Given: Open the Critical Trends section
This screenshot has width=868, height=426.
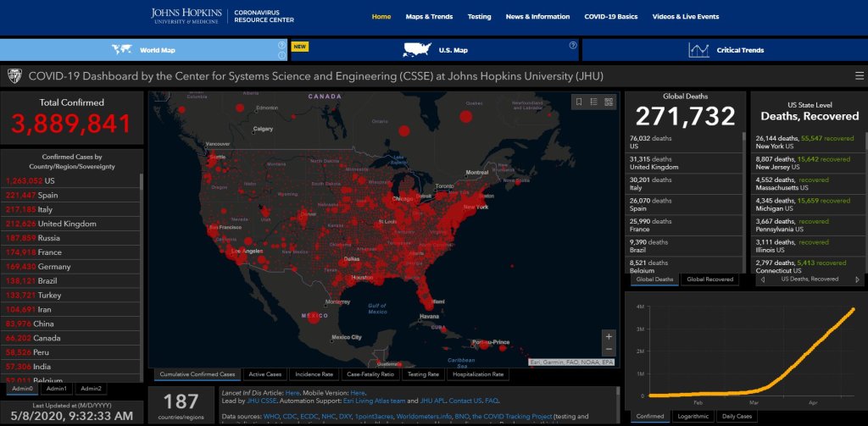Looking at the screenshot, I should tap(726, 50).
